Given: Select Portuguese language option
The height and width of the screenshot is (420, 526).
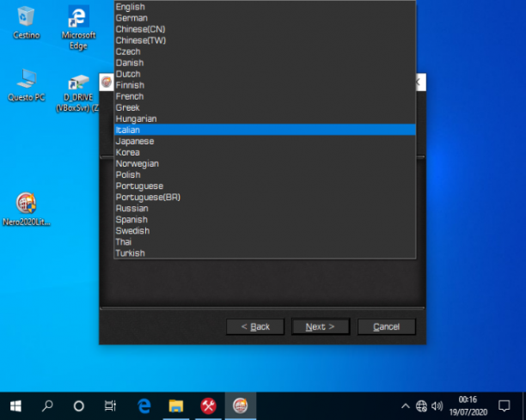Looking at the screenshot, I should [265, 186].
